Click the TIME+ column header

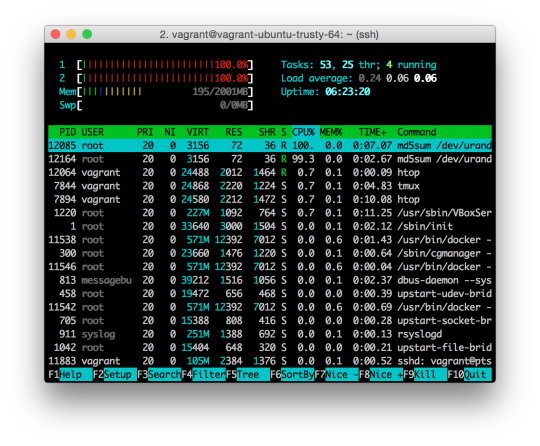pos(372,132)
